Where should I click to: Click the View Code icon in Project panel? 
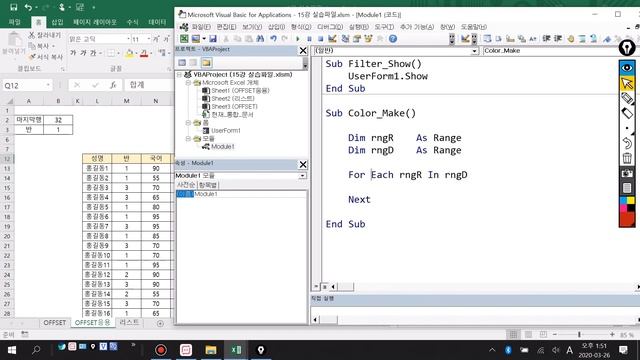(182, 62)
